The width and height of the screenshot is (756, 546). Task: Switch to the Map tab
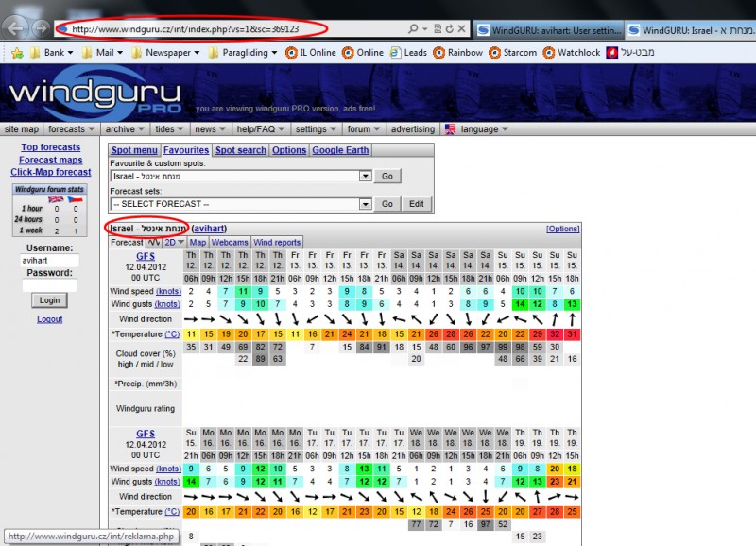coord(198,243)
